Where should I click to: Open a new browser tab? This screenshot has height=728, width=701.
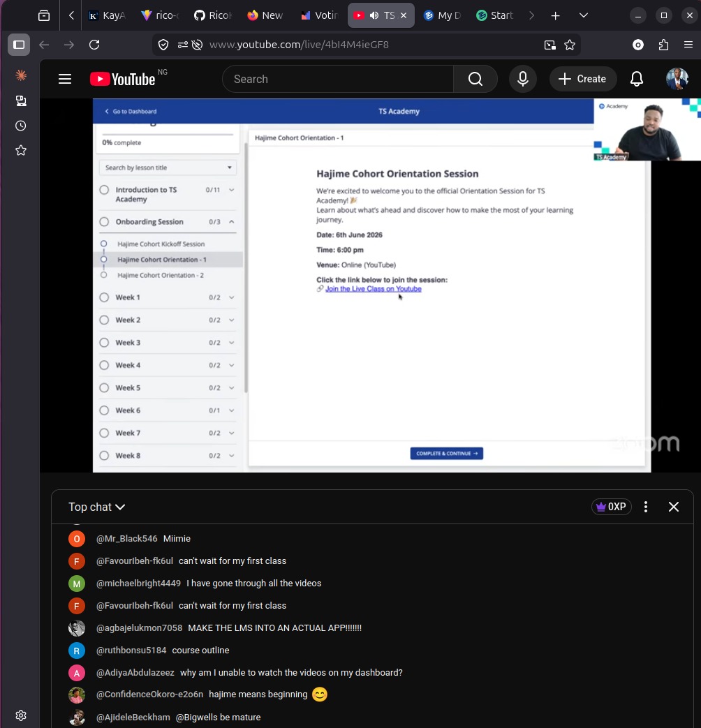tap(555, 16)
